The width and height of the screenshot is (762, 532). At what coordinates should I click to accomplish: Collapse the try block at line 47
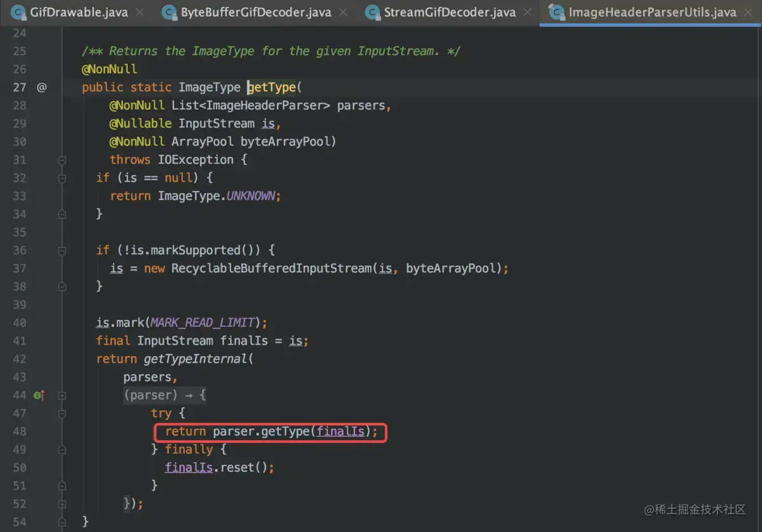[62, 413]
